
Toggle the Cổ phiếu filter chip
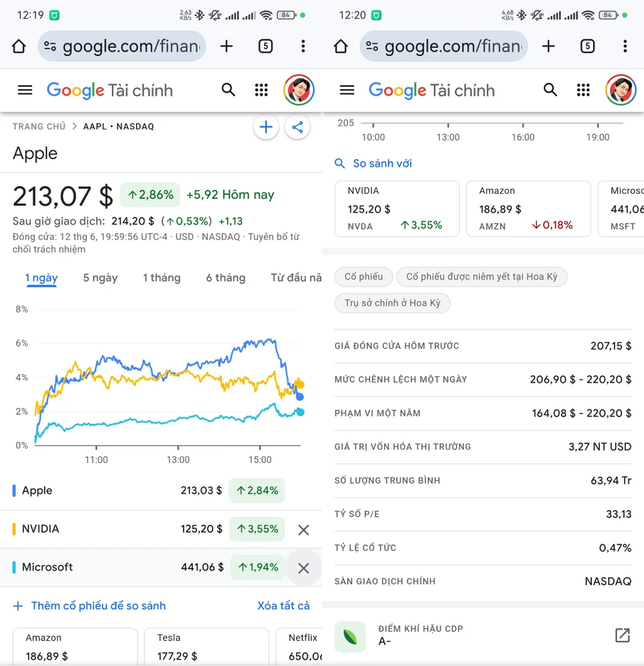(363, 276)
